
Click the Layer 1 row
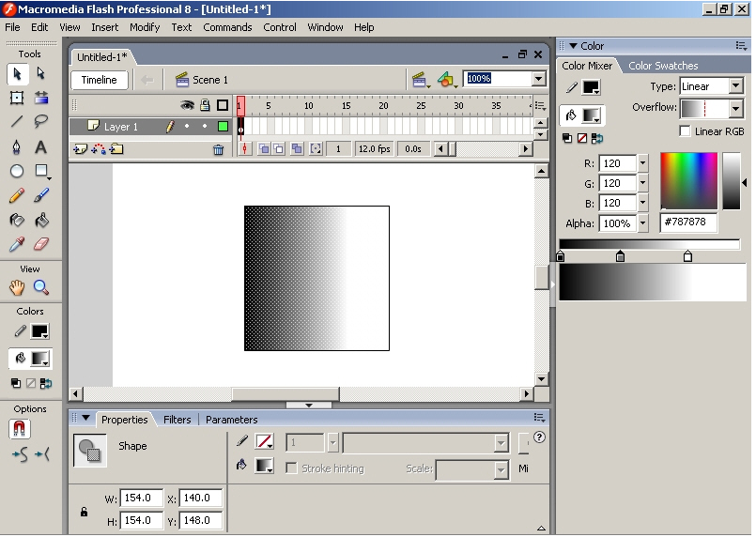pos(150,127)
